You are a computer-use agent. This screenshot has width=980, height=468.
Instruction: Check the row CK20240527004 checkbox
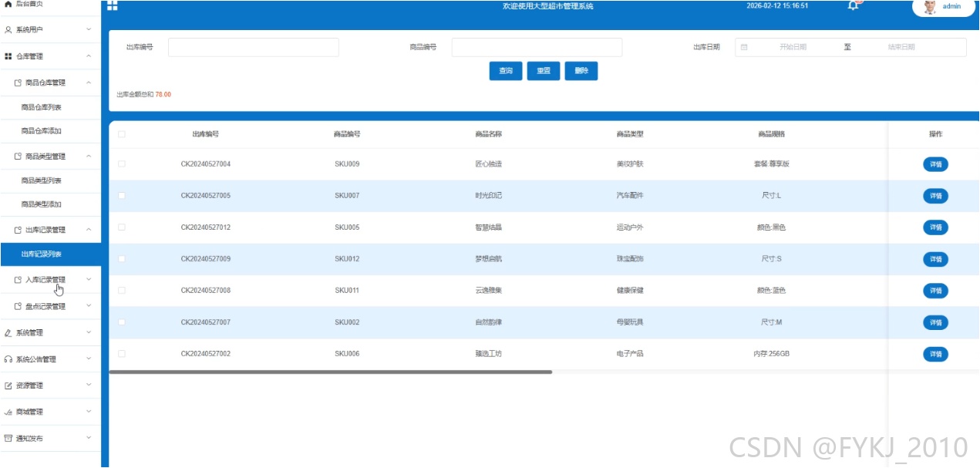click(x=122, y=164)
